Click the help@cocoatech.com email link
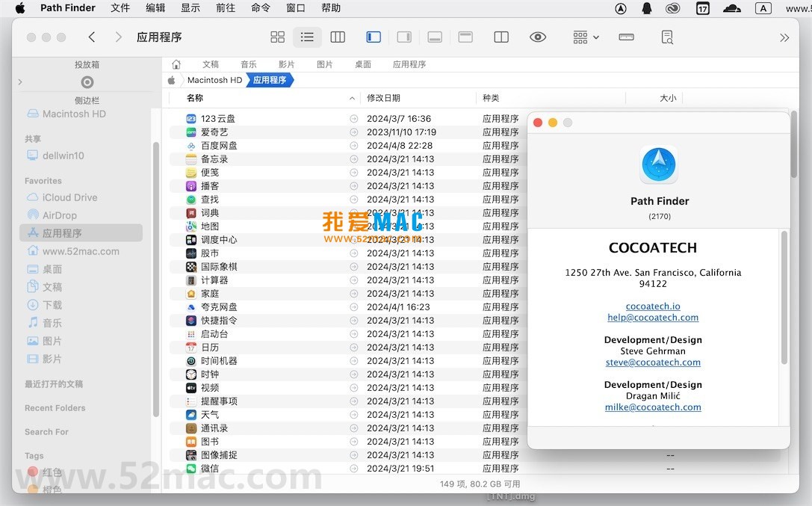The image size is (812, 506). pos(653,318)
